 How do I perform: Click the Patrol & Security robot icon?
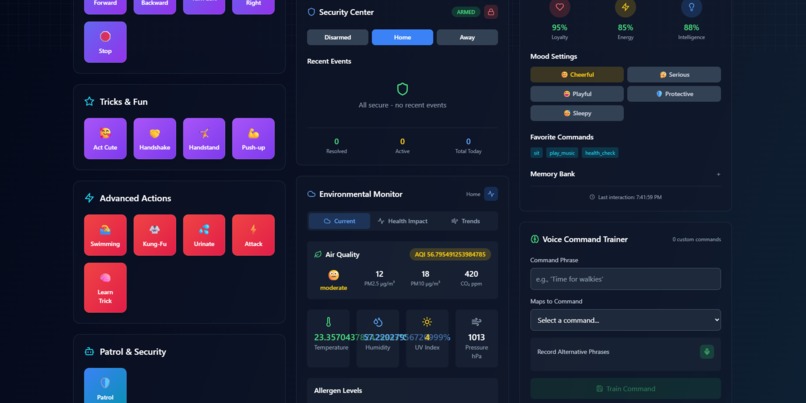pos(89,352)
